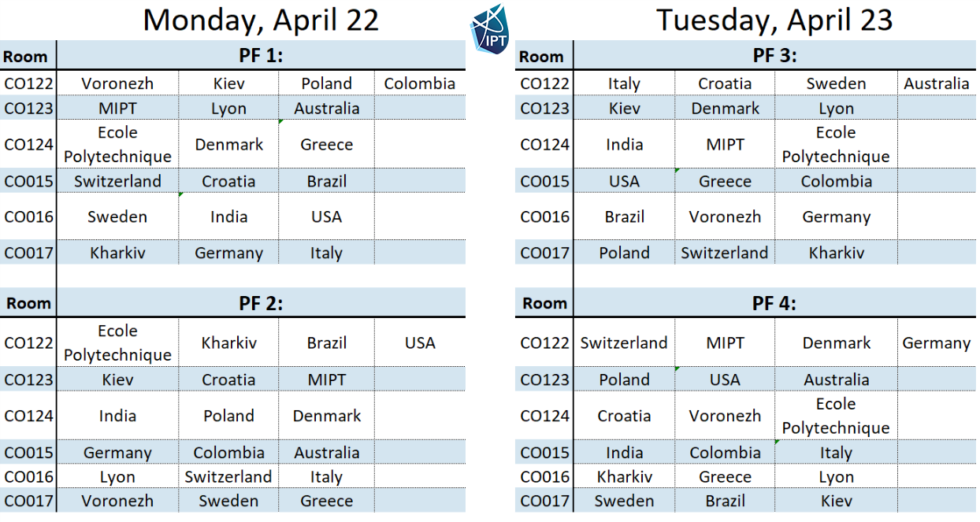This screenshot has width=980, height=522.
Task: Select the India cell in PF 1 room CO016
Action: point(228,217)
